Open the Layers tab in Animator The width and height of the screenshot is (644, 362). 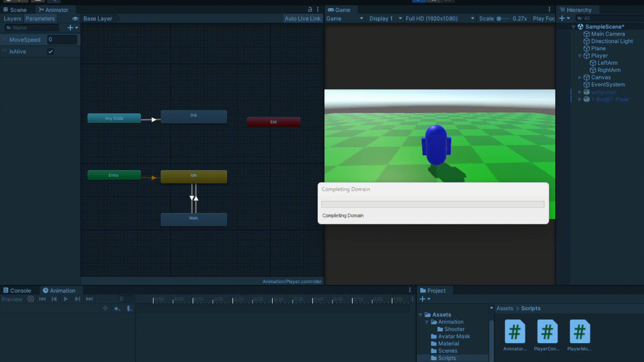(12, 18)
